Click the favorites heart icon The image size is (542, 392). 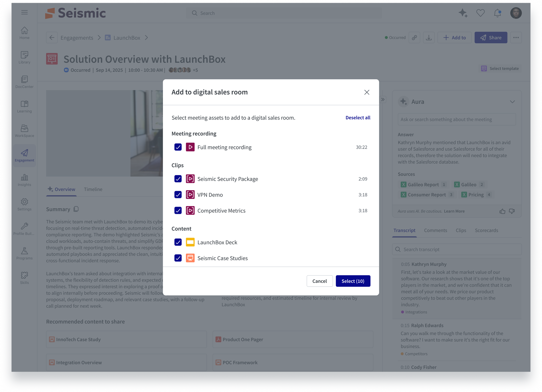pos(480,13)
